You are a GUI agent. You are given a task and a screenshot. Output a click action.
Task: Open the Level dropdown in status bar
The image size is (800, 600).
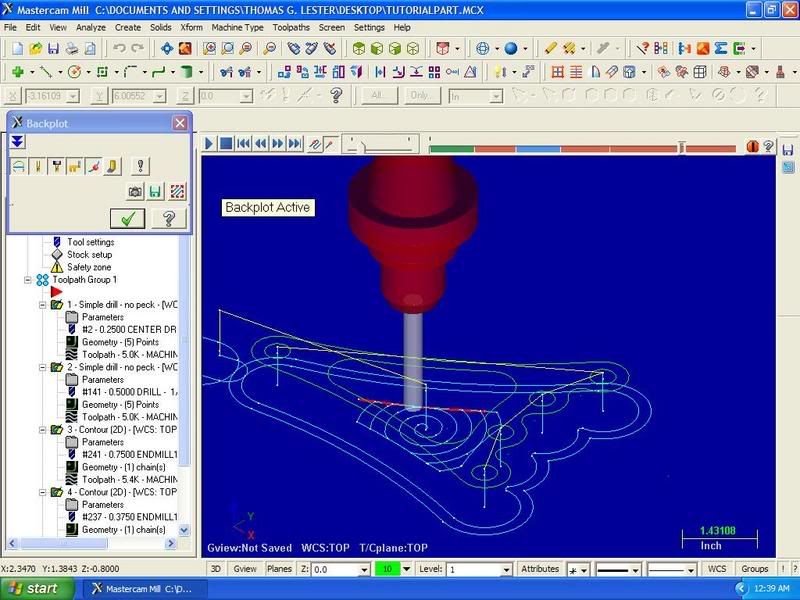click(506, 569)
